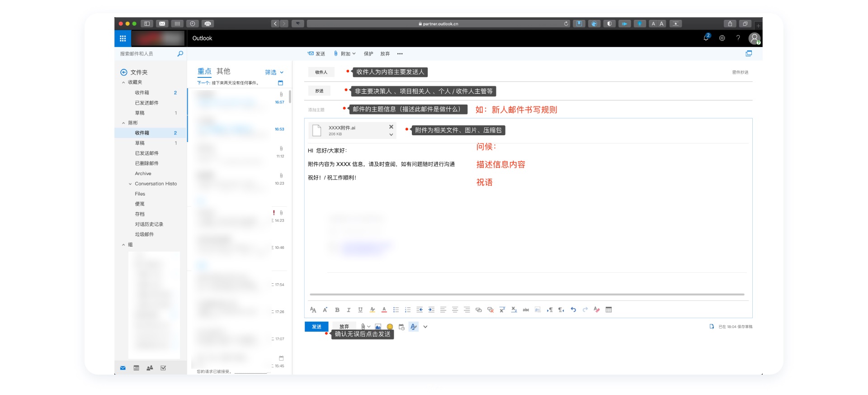868x395 pixels.
Task: Insert a numbered list
Action: pos(408,310)
